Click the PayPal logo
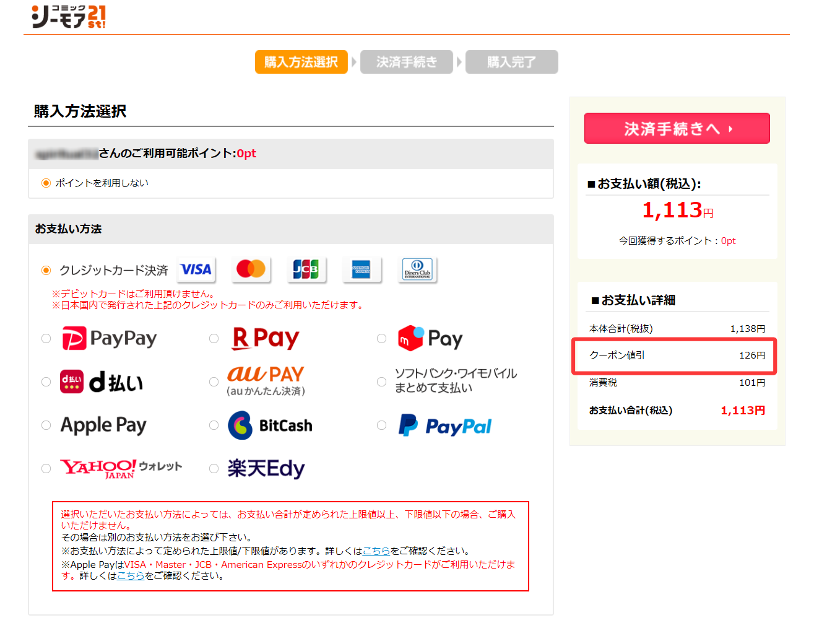The image size is (840, 628). 445,425
